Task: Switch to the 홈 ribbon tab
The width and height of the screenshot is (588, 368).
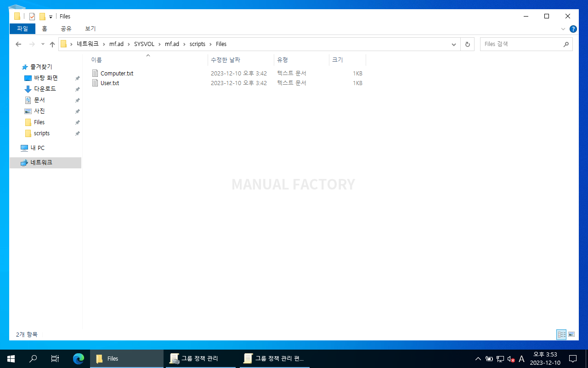Action: (45, 29)
